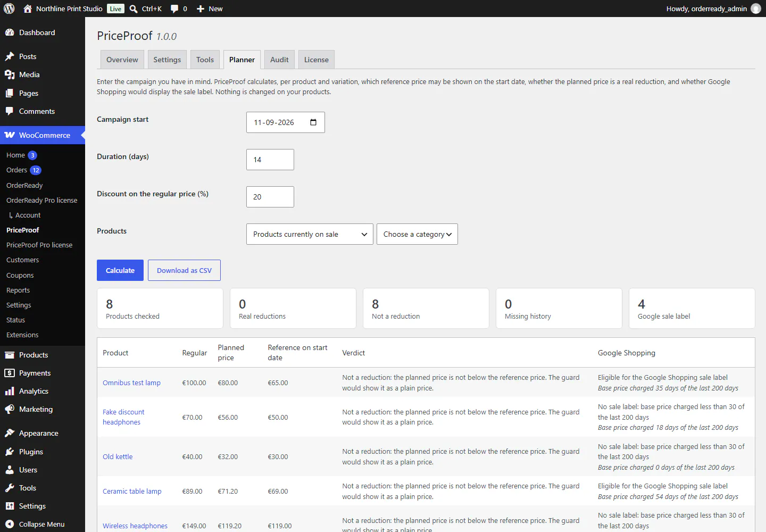Viewport: 766px width, 532px height.
Task: Click the Discount percentage input field
Action: (270, 197)
